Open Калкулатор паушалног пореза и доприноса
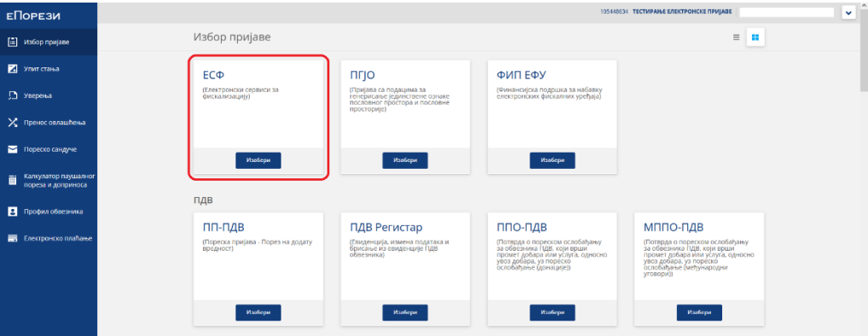 click(x=48, y=181)
